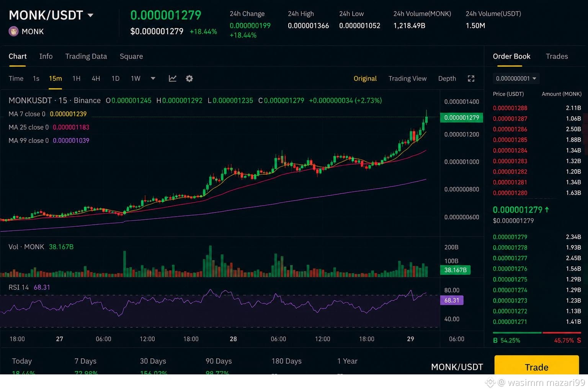Select ask price 0.000001284 in order book
Screen dimensions: 588x392
[510, 150]
